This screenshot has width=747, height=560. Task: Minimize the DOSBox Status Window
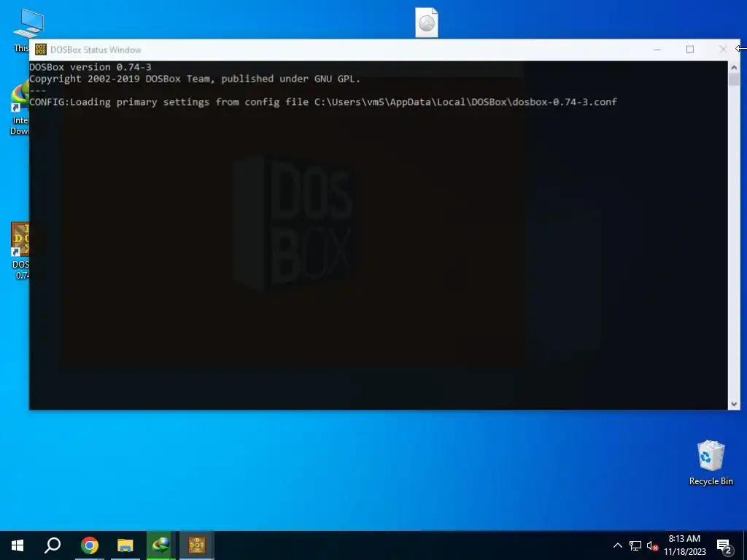657,50
